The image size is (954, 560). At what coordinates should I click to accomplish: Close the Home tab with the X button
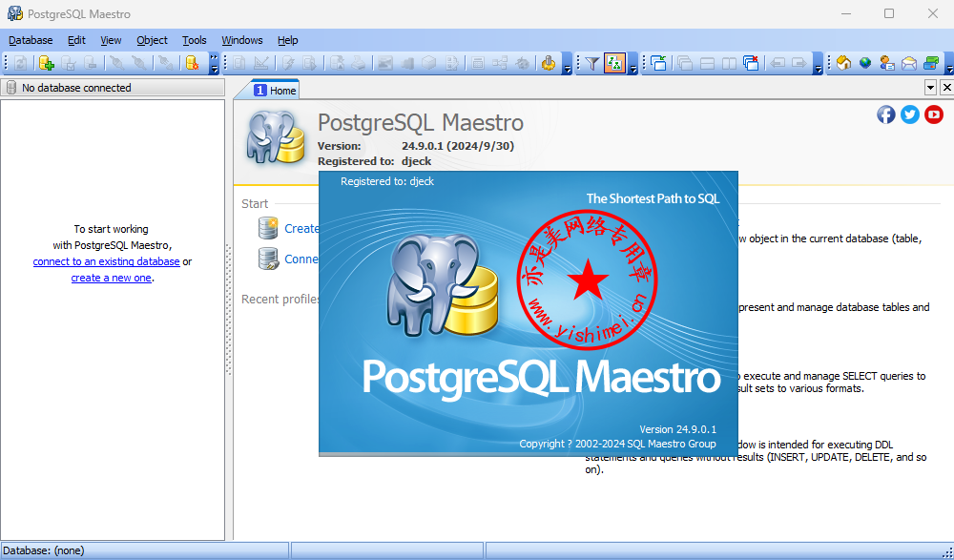(x=946, y=88)
